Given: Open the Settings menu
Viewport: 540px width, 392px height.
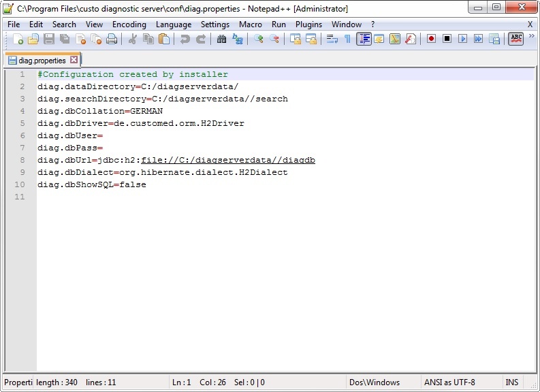Looking at the screenshot, I should pyautogui.click(x=215, y=24).
